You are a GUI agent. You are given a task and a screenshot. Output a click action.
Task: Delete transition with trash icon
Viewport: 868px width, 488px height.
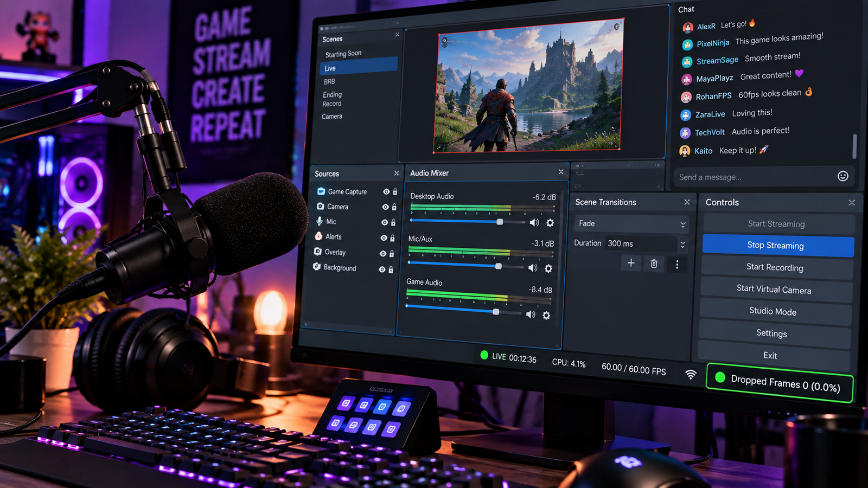654,264
